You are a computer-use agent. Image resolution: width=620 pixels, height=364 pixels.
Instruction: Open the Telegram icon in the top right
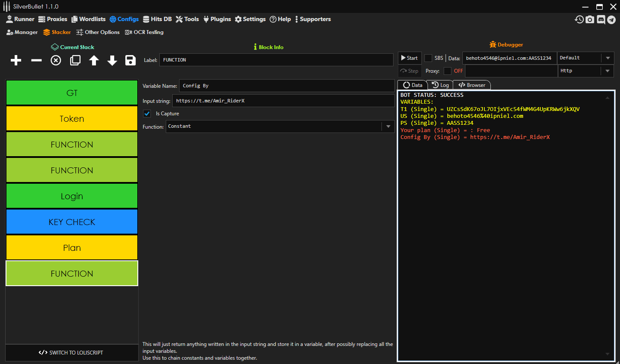point(611,19)
